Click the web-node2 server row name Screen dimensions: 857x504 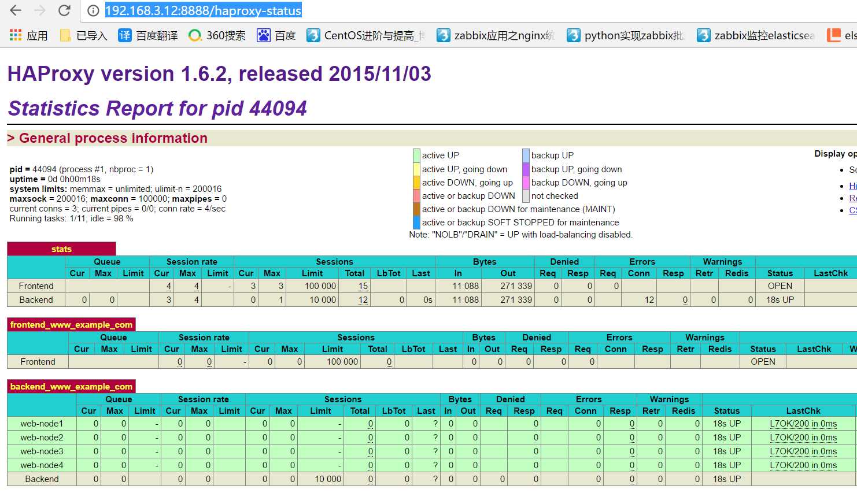(42, 438)
